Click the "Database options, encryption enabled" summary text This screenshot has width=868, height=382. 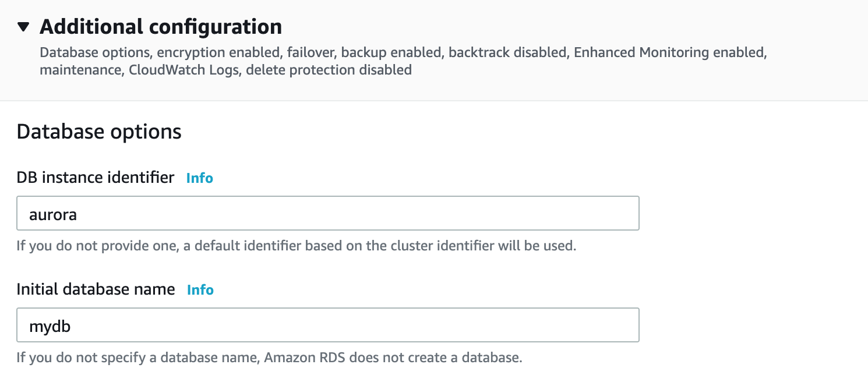(160, 52)
